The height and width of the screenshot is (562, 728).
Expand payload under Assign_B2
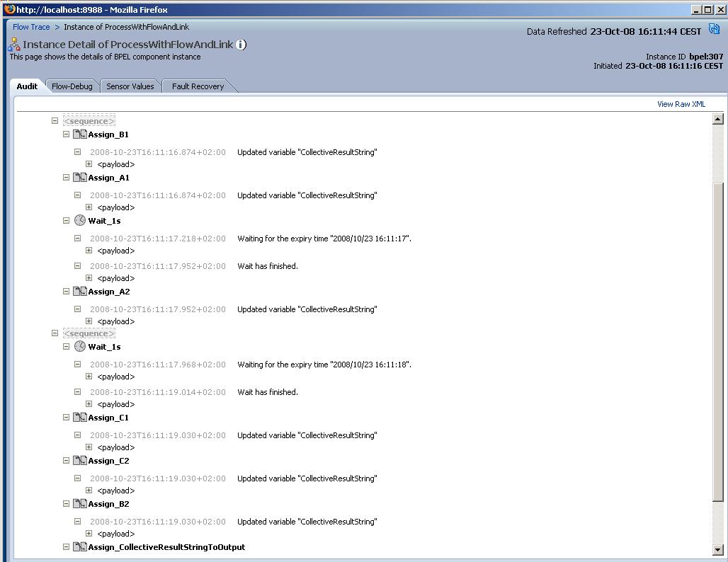coord(89,533)
